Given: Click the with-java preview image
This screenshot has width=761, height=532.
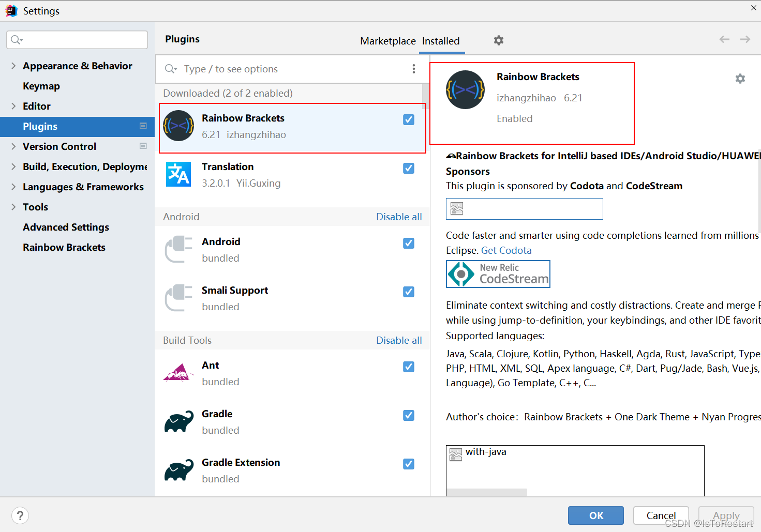Looking at the screenshot, I should [x=575, y=470].
